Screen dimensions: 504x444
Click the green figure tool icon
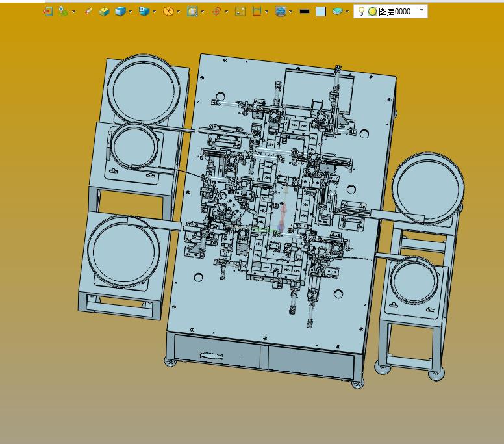pyautogui.click(x=63, y=12)
